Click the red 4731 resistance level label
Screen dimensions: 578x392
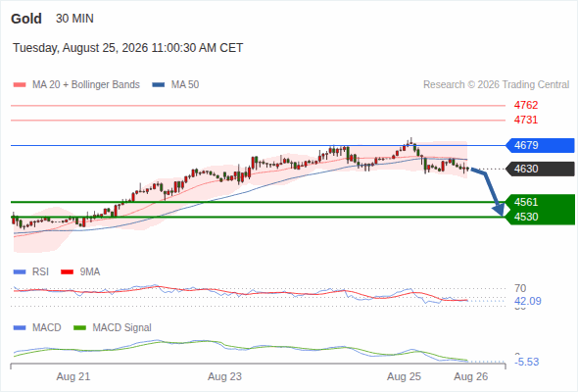526,120
